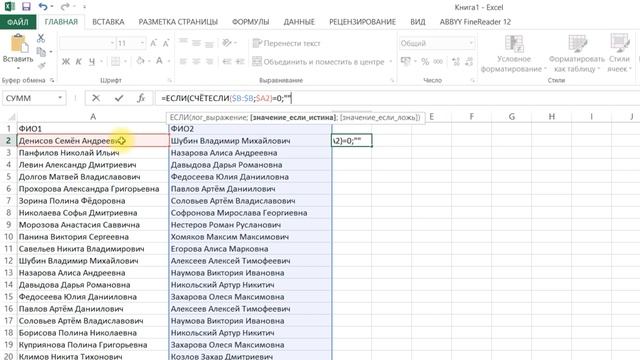Click the Cut scissors icon

pos(41,39)
